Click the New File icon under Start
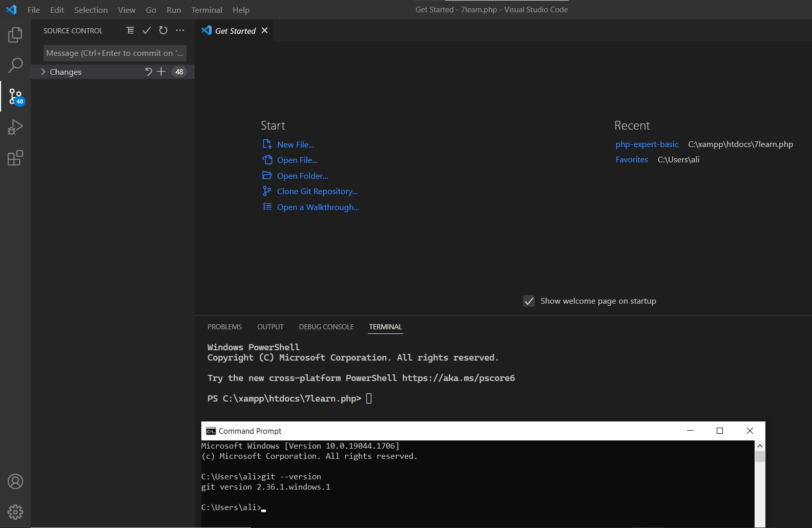 (267, 144)
